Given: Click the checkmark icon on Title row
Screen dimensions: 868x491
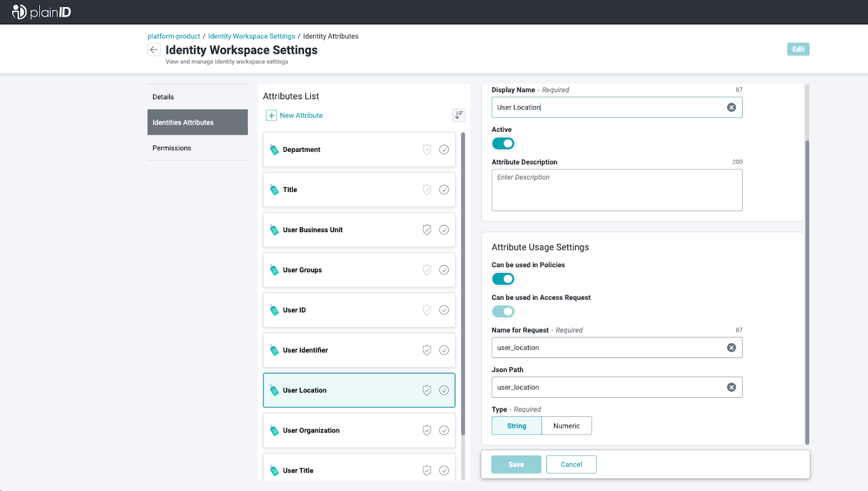Looking at the screenshot, I should click(444, 189).
